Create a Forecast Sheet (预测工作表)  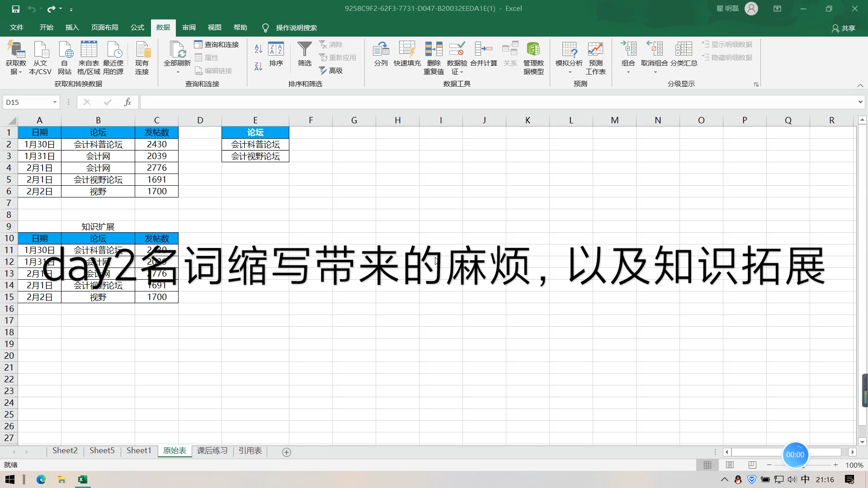(595, 58)
